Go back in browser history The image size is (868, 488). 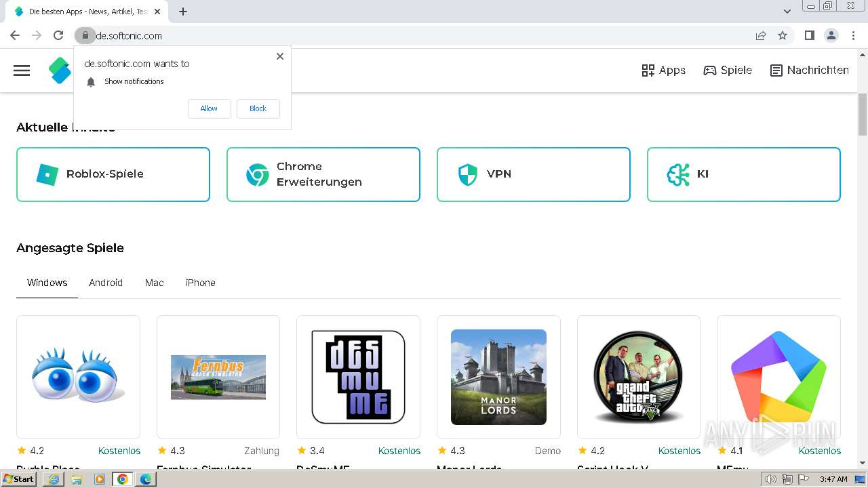pyautogui.click(x=15, y=35)
